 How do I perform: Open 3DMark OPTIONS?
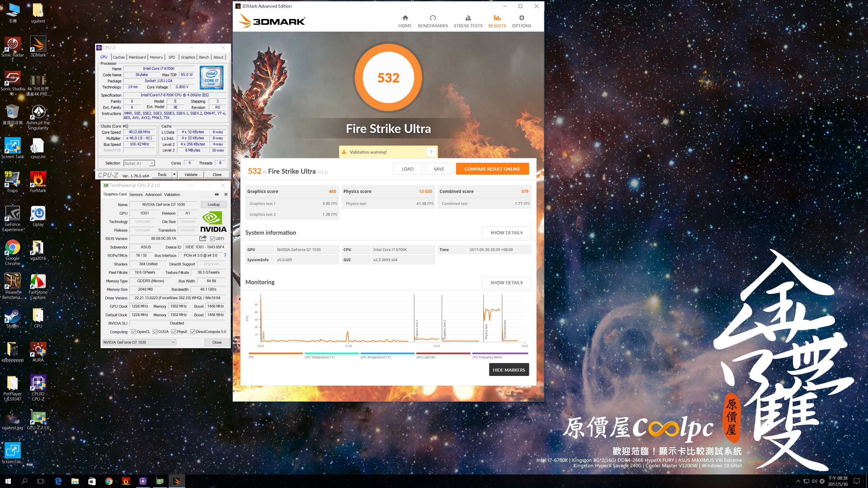click(522, 21)
